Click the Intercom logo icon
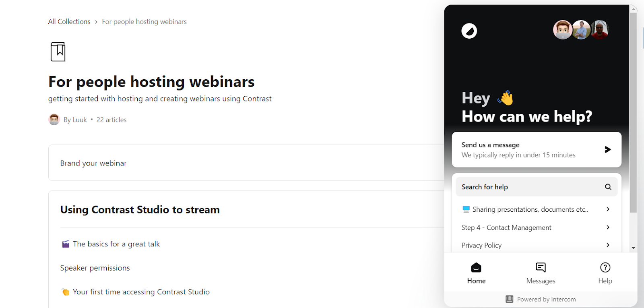This screenshot has width=644, height=308. click(509, 299)
